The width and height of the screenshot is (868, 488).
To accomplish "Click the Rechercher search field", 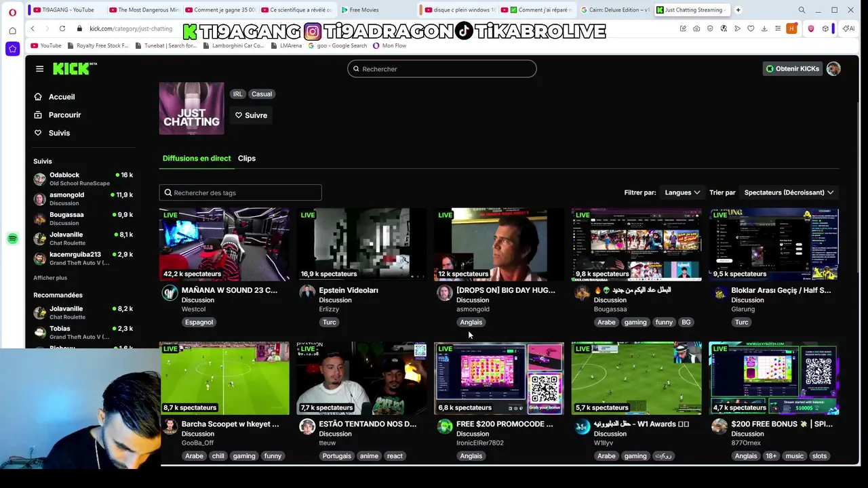I will [x=442, y=68].
